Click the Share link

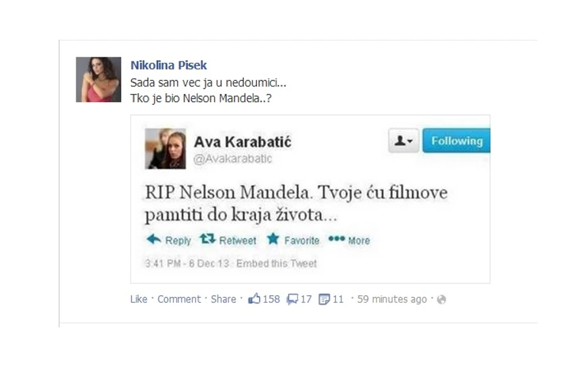pos(224,299)
